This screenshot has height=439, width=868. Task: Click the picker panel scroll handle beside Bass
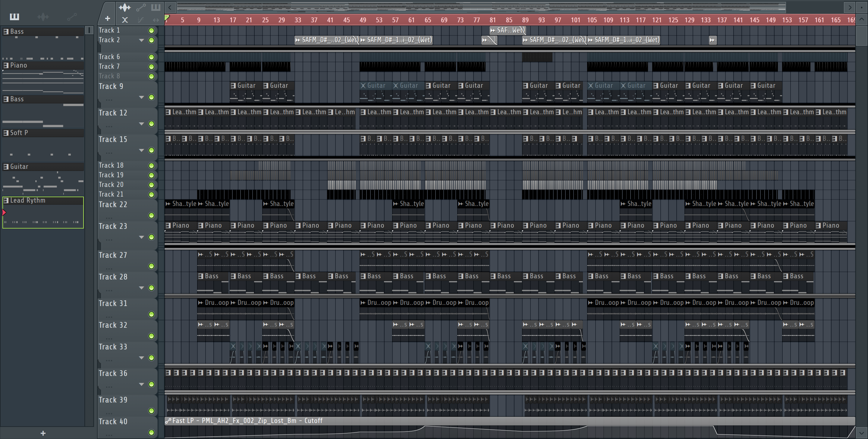(x=89, y=30)
